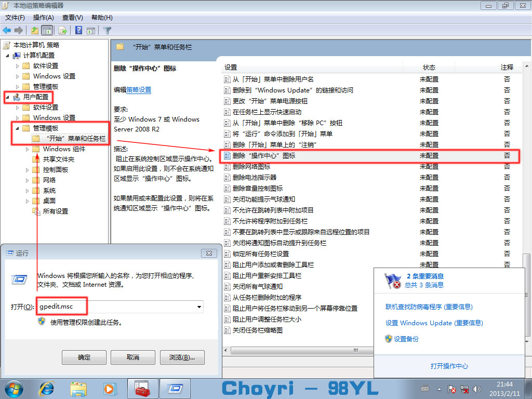Toggle the console tree pane icon
Viewport: 532px width, 399px height.
pyautogui.click(x=47, y=30)
